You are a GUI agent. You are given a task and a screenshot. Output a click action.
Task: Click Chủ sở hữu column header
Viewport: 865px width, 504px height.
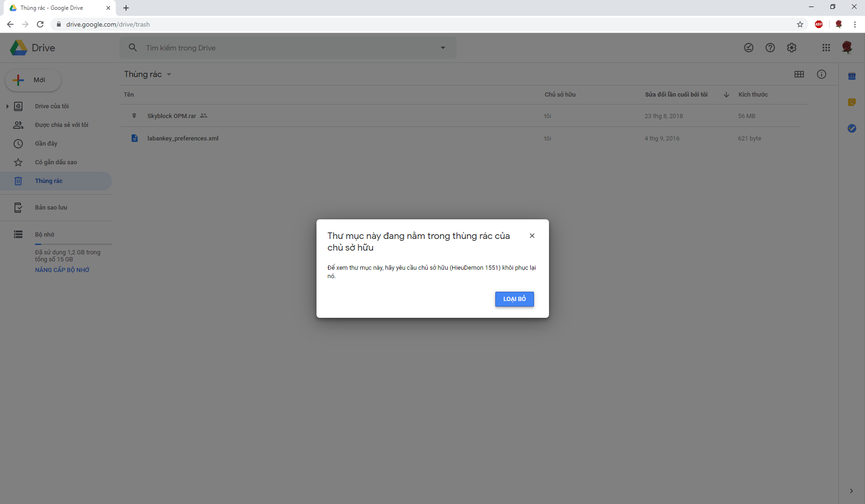(560, 95)
